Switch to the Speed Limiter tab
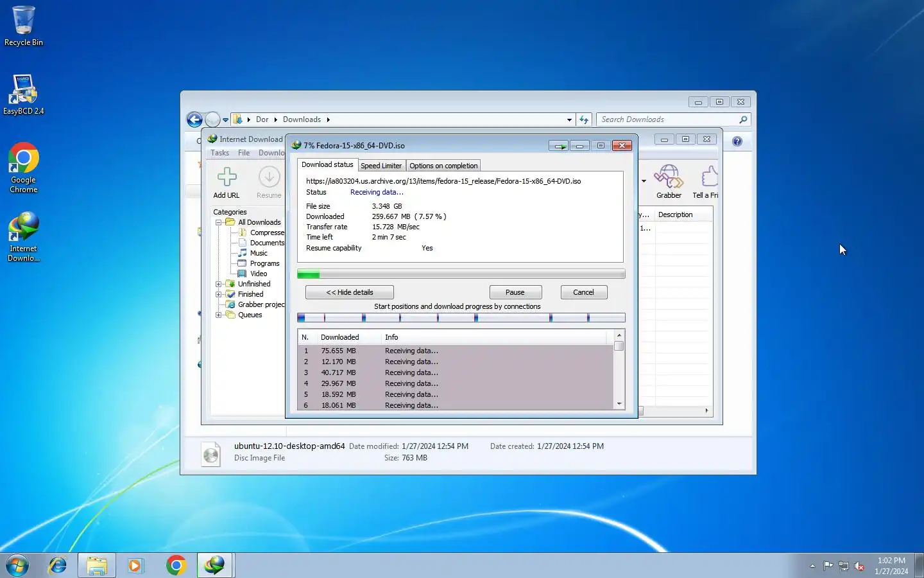 pos(381,166)
